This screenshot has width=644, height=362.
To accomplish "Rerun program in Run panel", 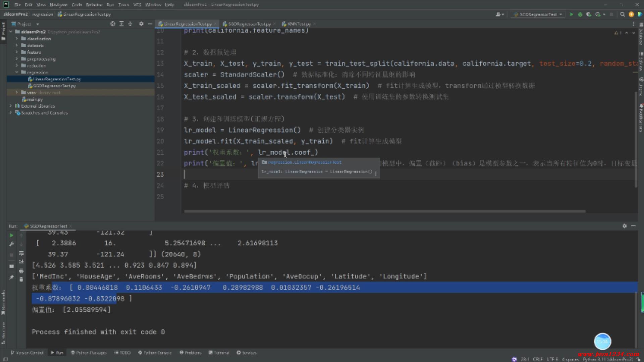I will tap(11, 235).
